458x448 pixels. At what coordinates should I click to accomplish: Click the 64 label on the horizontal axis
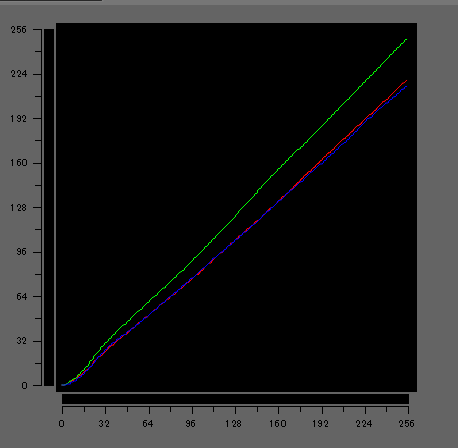[148, 424]
